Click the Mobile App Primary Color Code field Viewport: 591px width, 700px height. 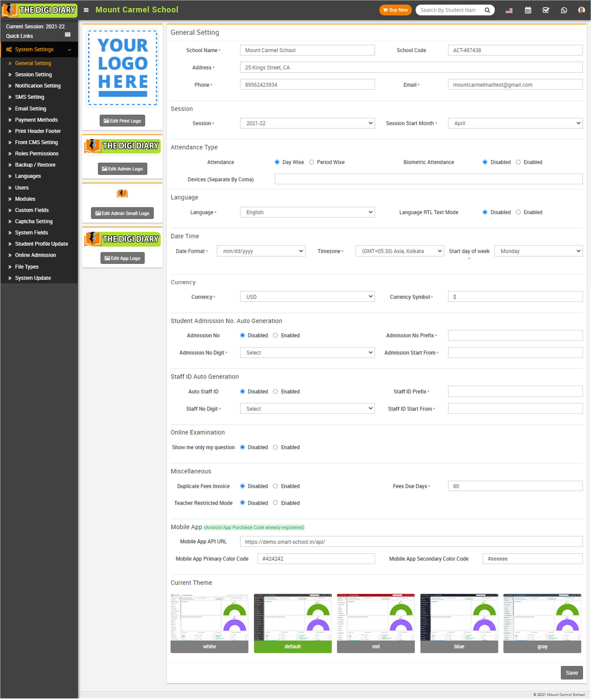point(316,559)
